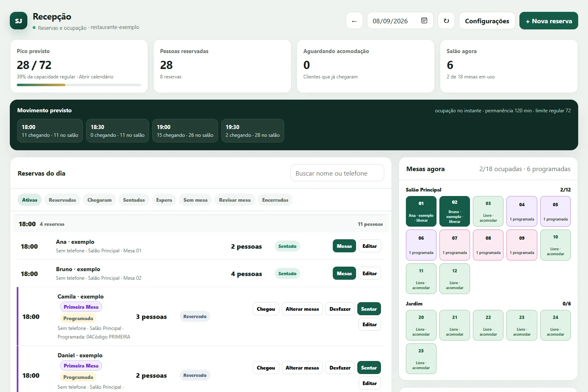Focus the Buscar nome ou telefone field
This screenshot has height=392, width=588.
[x=337, y=173]
